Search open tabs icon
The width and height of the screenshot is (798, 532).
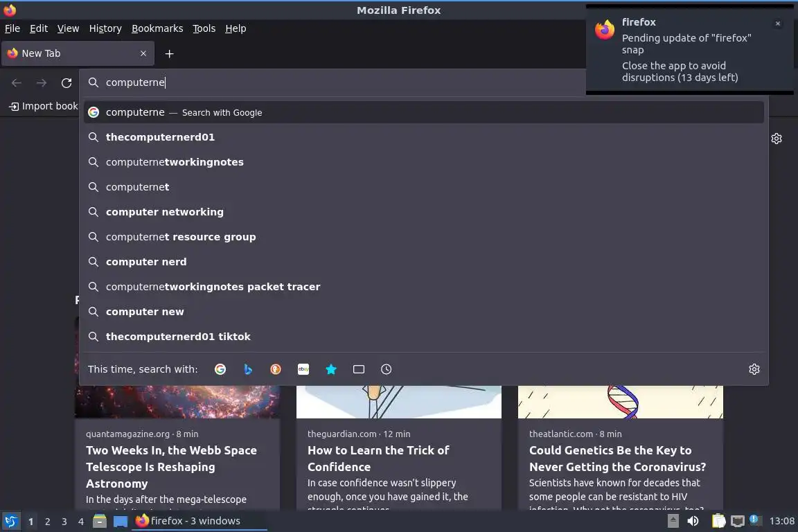(359, 369)
